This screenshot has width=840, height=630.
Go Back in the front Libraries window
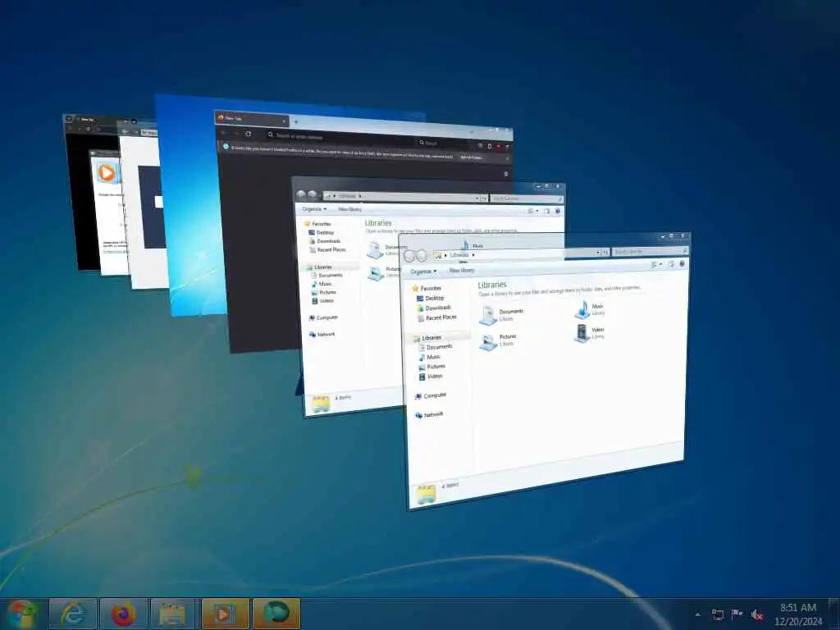point(410,256)
